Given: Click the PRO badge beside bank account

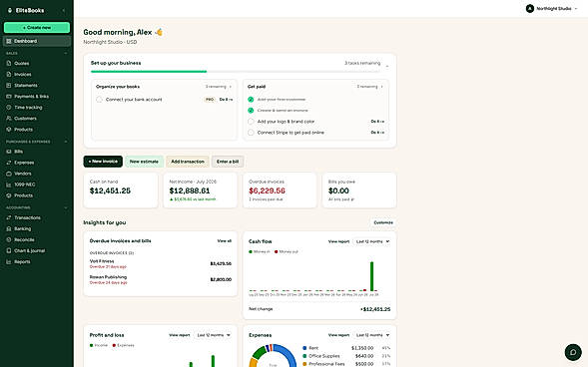Looking at the screenshot, I should click(x=210, y=100).
